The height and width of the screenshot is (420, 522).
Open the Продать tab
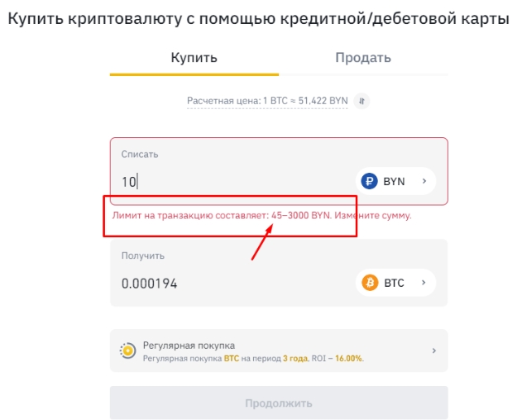tap(363, 58)
